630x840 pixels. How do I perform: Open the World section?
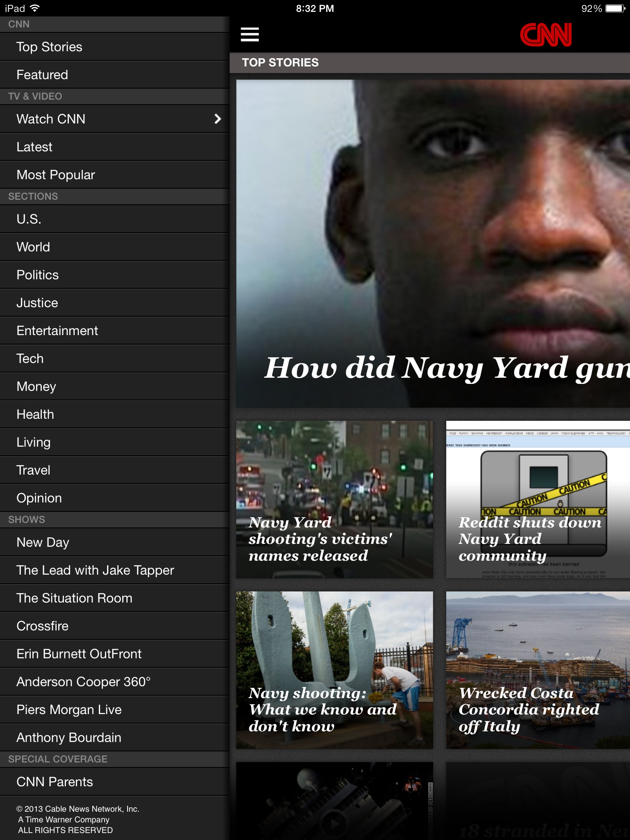coord(114,247)
